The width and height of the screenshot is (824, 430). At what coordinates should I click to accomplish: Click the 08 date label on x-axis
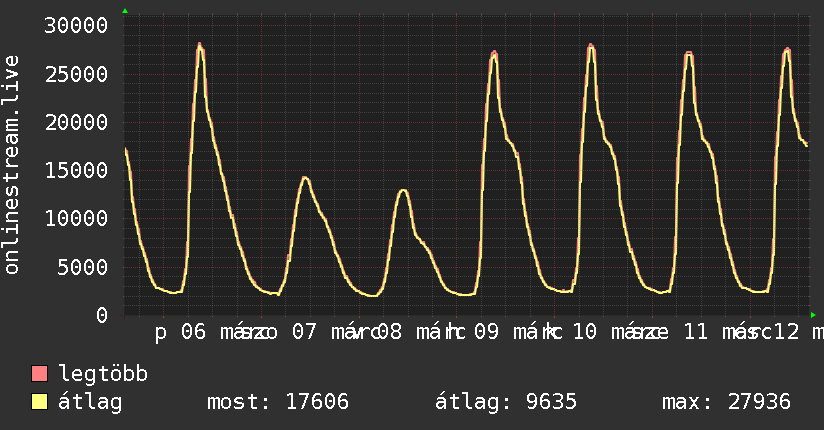point(389,332)
